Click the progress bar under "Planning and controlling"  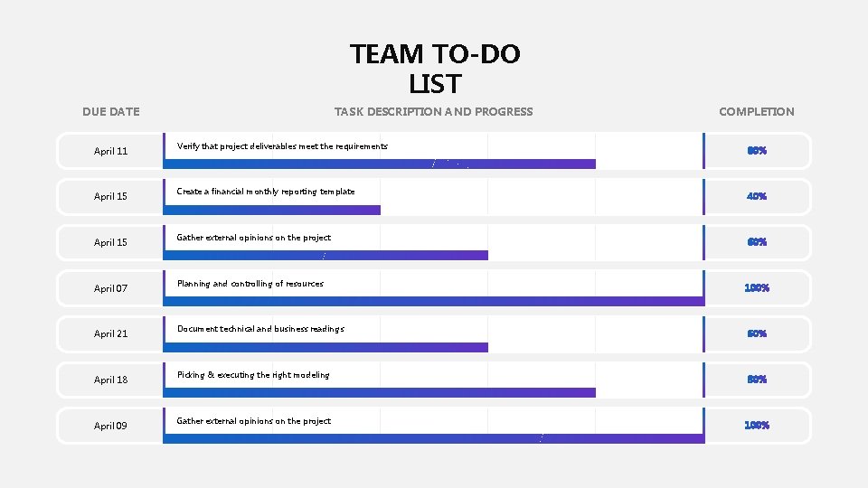coord(434,302)
